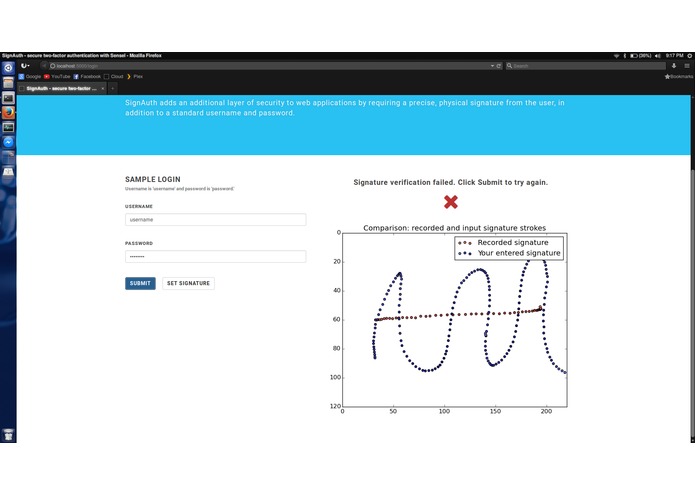The width and height of the screenshot is (695, 494).
Task: Click the localhost address bar
Action: (x=270, y=66)
